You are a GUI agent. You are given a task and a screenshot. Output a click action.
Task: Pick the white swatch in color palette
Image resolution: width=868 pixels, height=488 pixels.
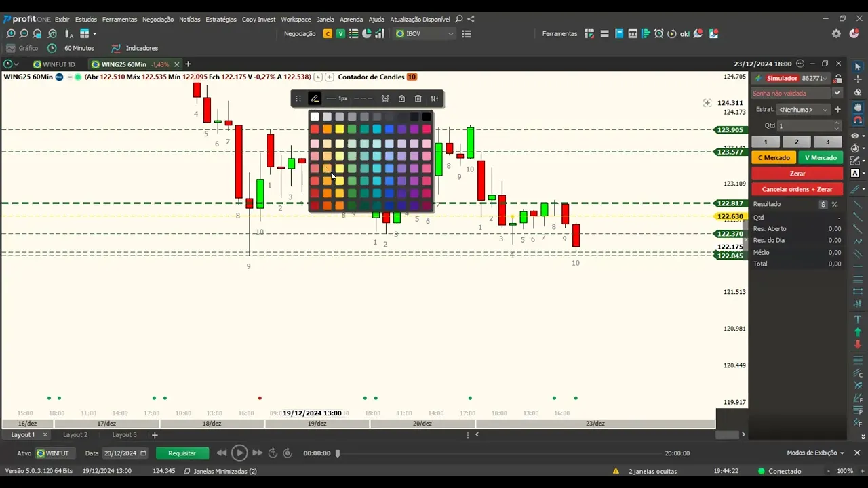pos(315,117)
